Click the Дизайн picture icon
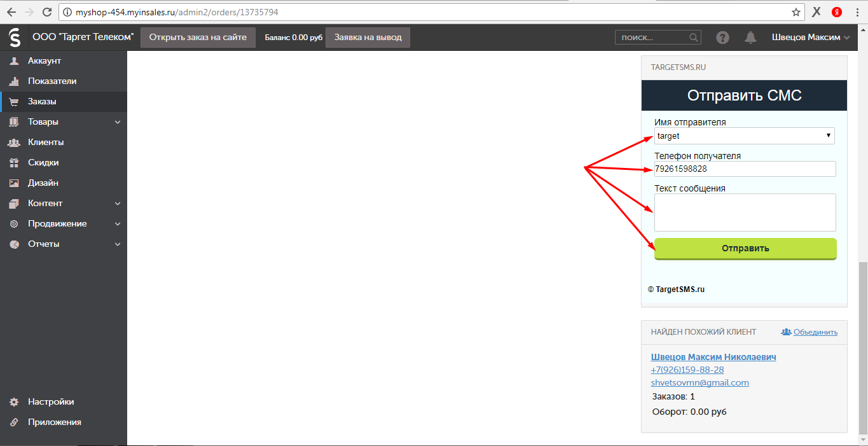 pos(14,183)
